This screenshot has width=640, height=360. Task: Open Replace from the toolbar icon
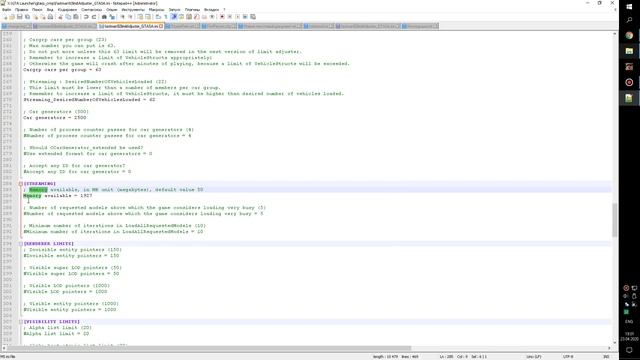pyautogui.click(x=112, y=17)
